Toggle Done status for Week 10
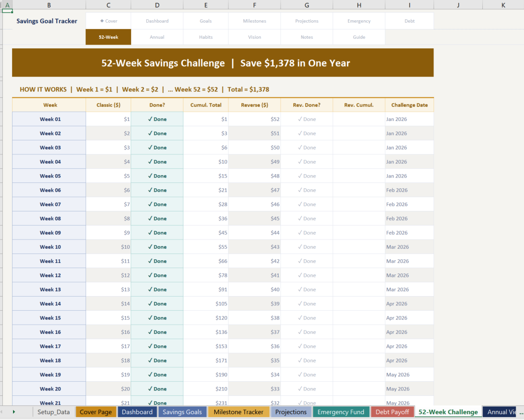The width and height of the screenshot is (524, 420). 157,247
